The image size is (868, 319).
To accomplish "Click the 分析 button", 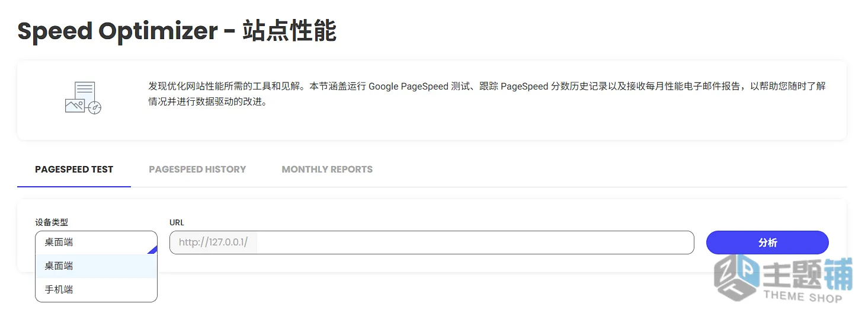I will 767,243.
